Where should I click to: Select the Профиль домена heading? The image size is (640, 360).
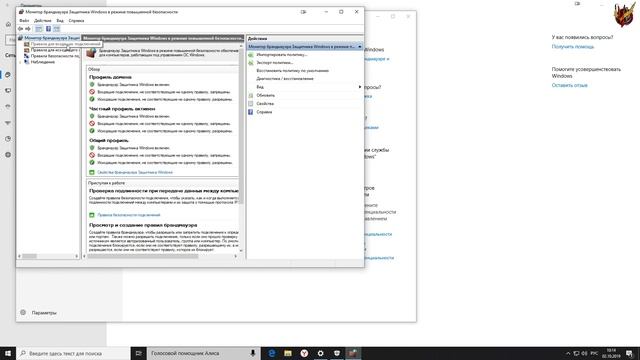point(110,77)
